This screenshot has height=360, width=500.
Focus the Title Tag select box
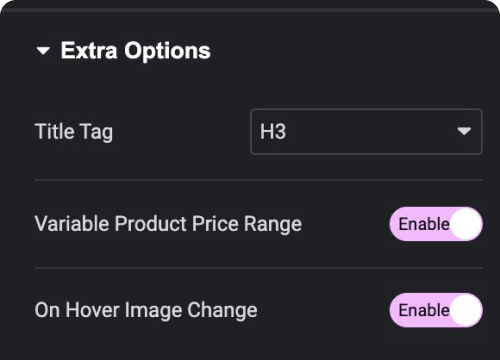[366, 131]
